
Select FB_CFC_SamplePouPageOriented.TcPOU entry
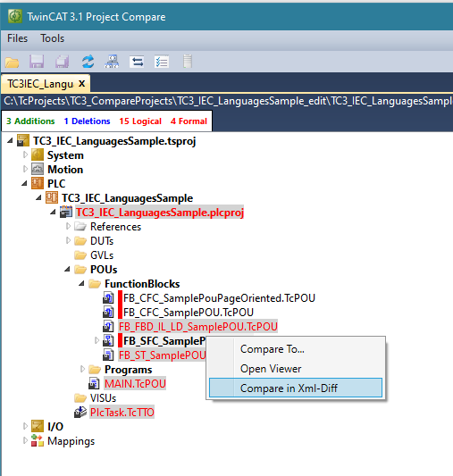[x=219, y=297]
